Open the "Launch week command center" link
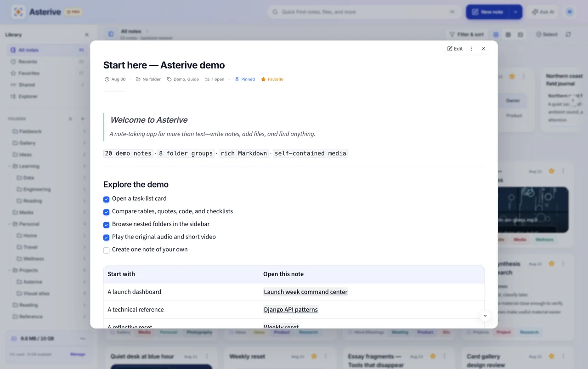The width and height of the screenshot is (588, 369). [x=305, y=292]
